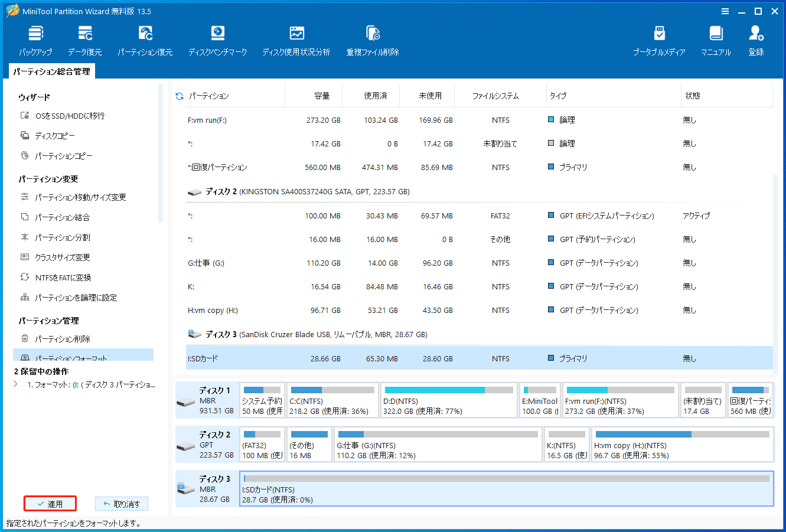Open the バックアップ tool

tap(35, 40)
